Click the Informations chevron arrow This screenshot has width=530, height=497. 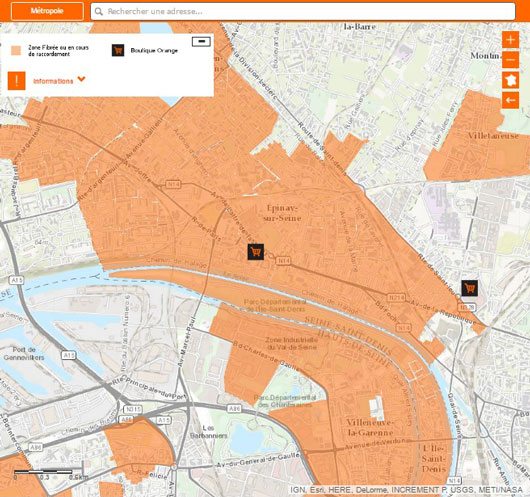81,79
